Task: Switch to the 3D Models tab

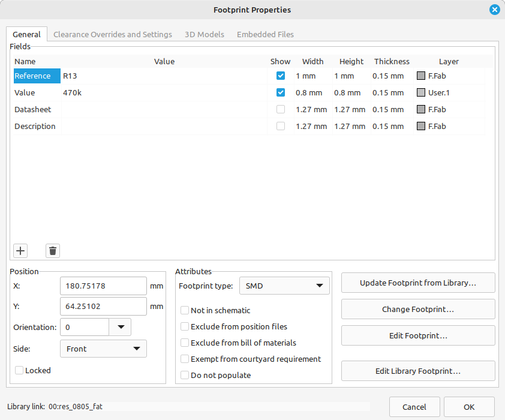Action: click(x=205, y=34)
